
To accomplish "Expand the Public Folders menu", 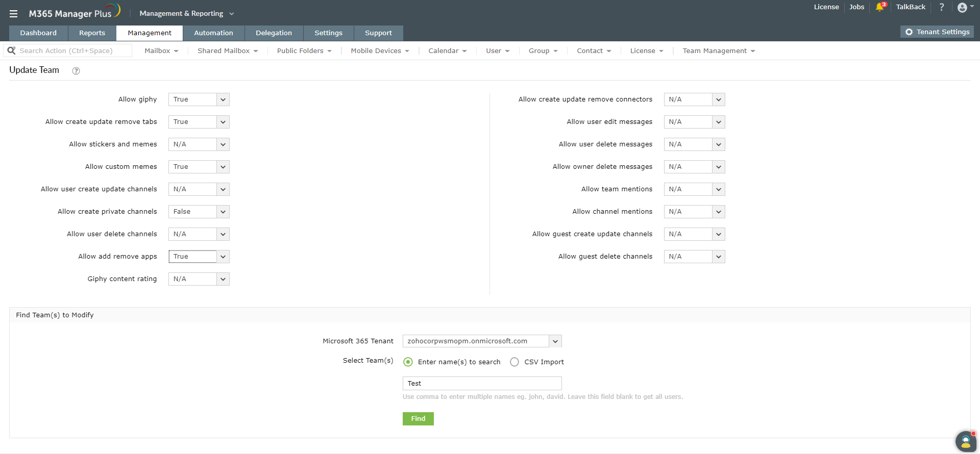I will [x=304, y=51].
